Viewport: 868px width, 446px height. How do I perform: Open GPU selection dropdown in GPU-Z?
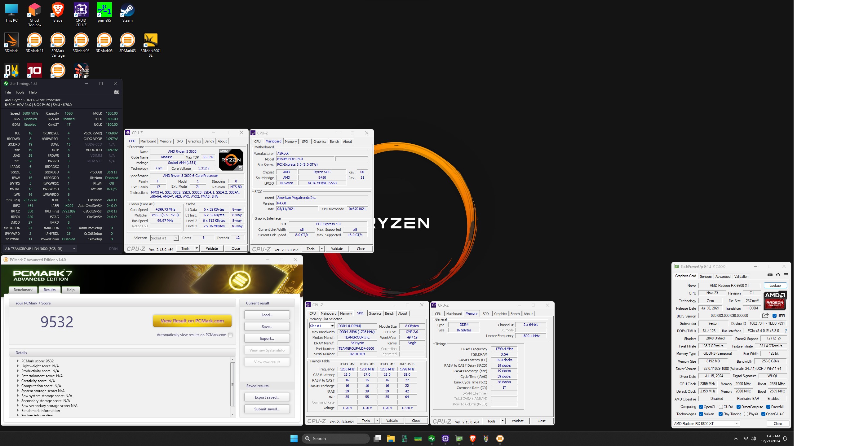[706, 423]
